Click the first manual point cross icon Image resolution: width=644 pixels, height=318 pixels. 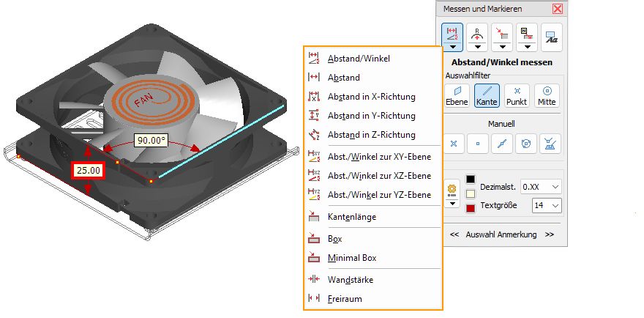[x=454, y=143]
